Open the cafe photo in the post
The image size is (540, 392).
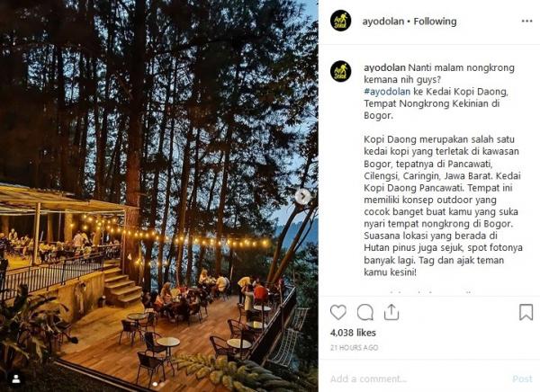point(159,196)
